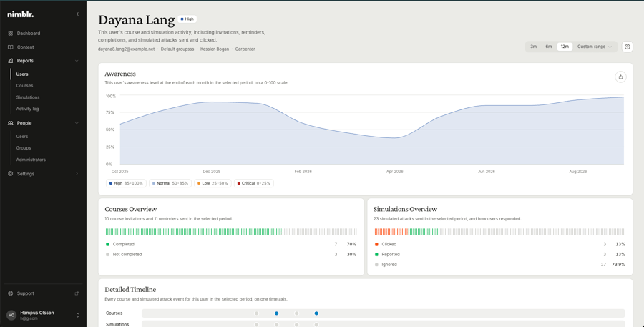Toggle the Critical 0-25% legend item
Viewport: 644px width, 327px height.
(x=254, y=183)
